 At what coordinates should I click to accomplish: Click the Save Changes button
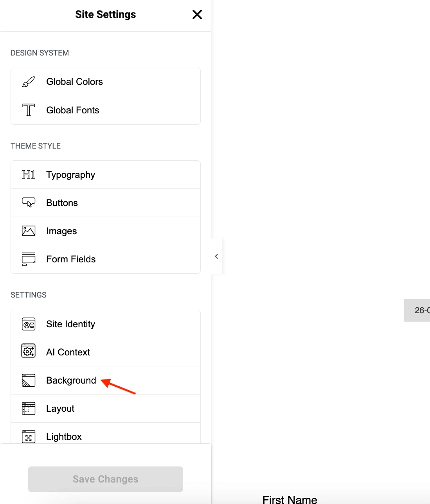[x=105, y=479]
